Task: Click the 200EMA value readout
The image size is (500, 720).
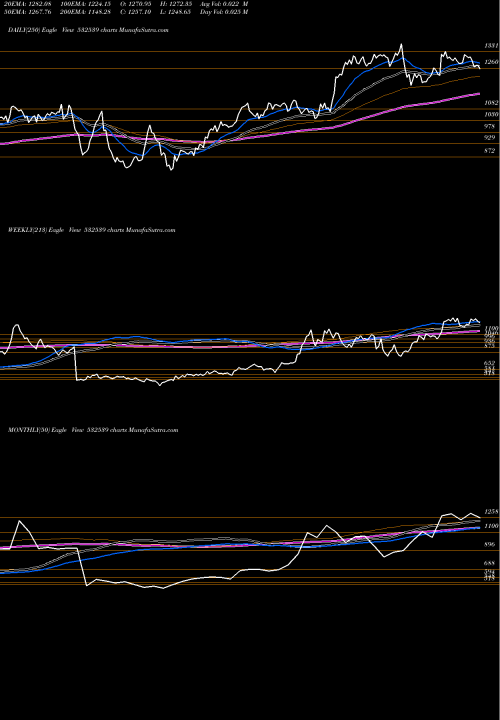Action: (85, 12)
